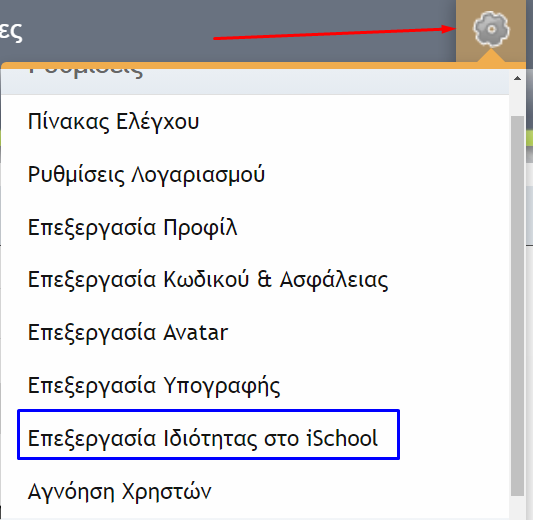Click the scrollbar up arrow

517,79
